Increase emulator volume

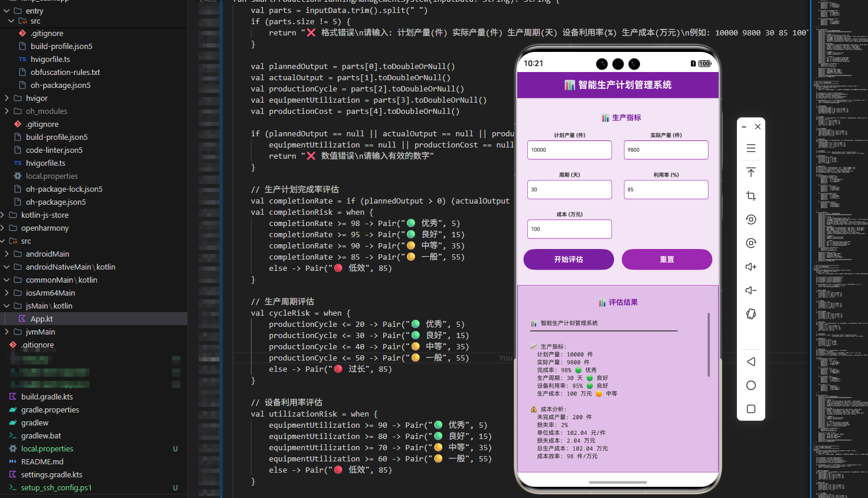pos(751,267)
